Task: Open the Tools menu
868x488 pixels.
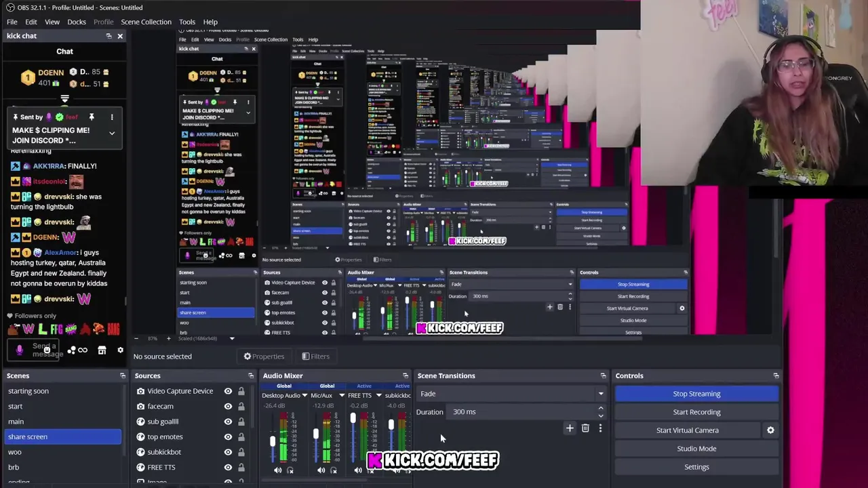Action: tap(187, 22)
